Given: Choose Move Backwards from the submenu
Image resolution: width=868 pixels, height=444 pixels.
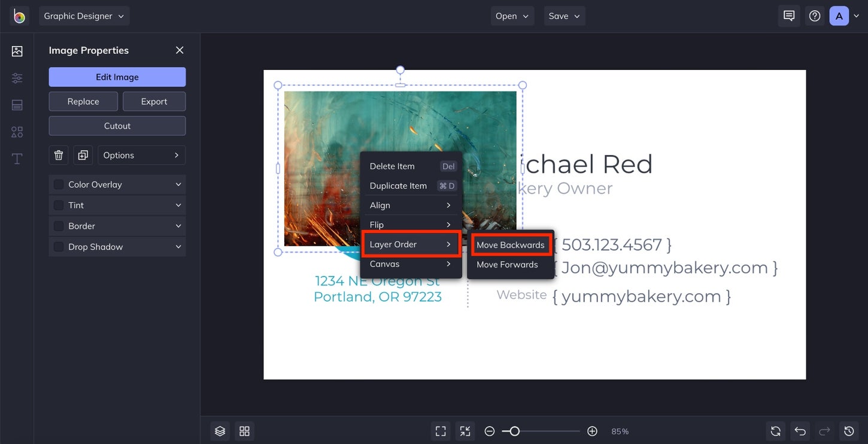Looking at the screenshot, I should pos(511,244).
